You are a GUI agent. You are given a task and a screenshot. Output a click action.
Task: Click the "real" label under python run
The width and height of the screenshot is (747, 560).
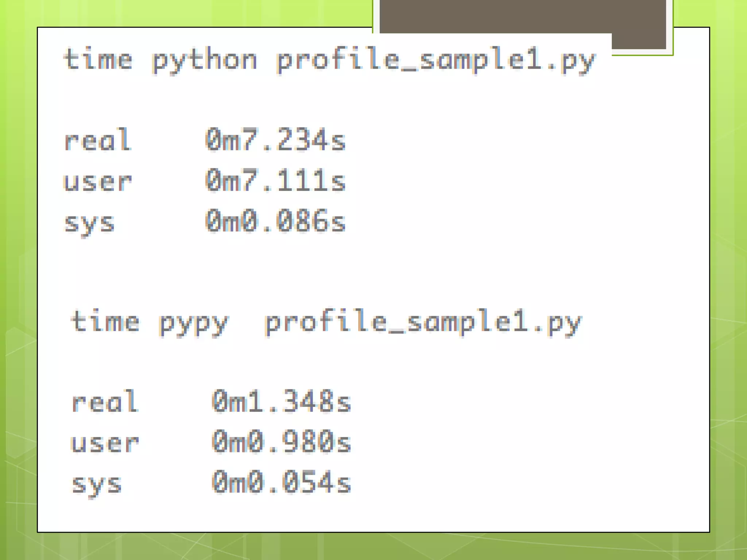coord(97,140)
